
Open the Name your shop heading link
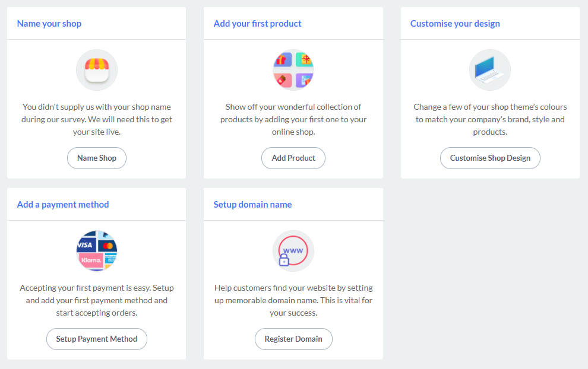point(49,23)
